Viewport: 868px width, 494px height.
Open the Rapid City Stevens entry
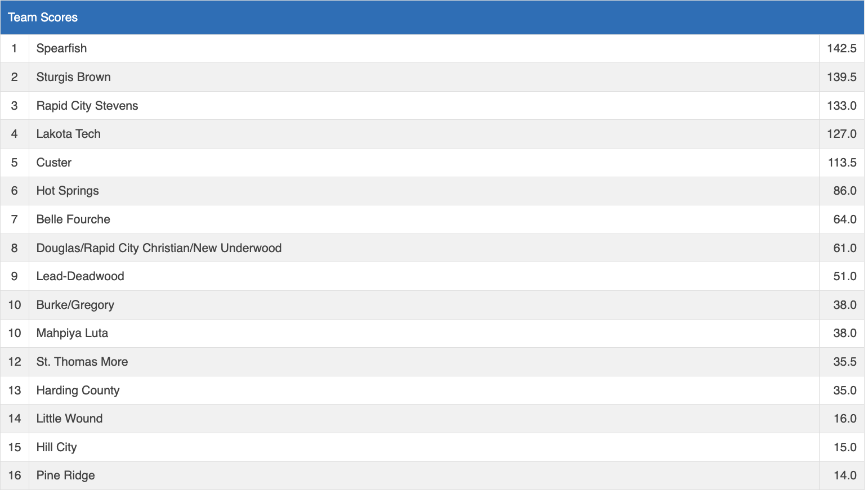[x=87, y=106]
